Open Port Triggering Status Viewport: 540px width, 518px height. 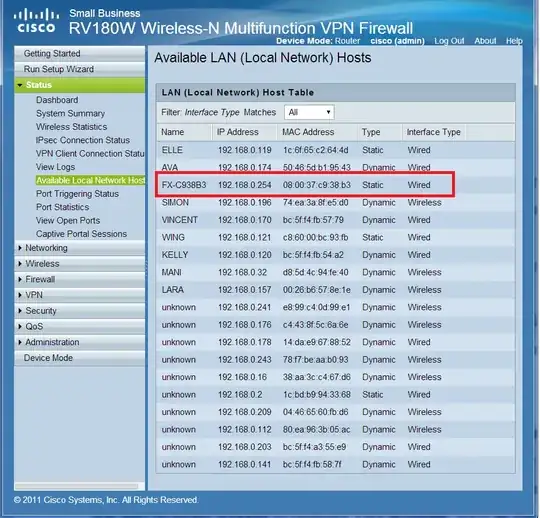77,194
